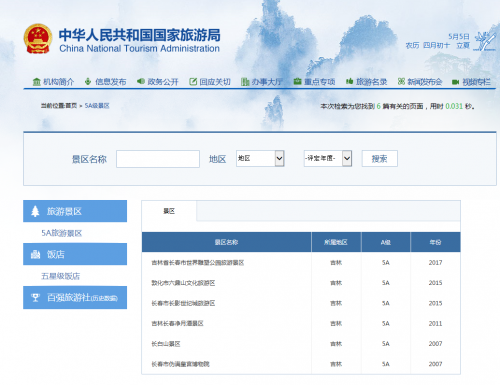Click the 年份 column header

[x=435, y=242]
